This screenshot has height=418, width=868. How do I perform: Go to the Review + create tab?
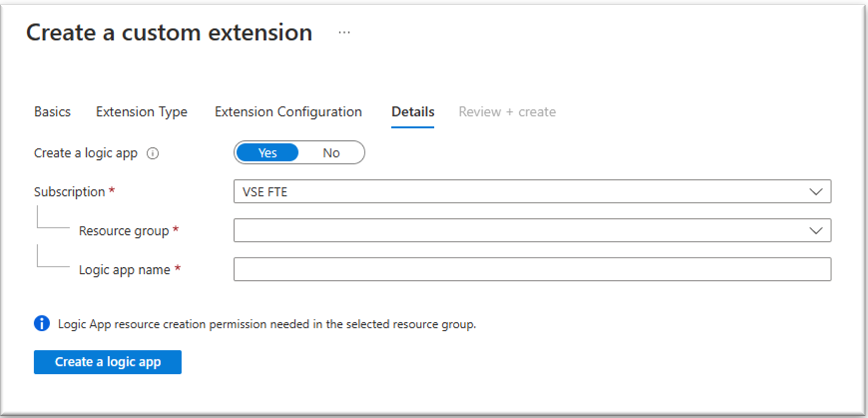coord(507,112)
